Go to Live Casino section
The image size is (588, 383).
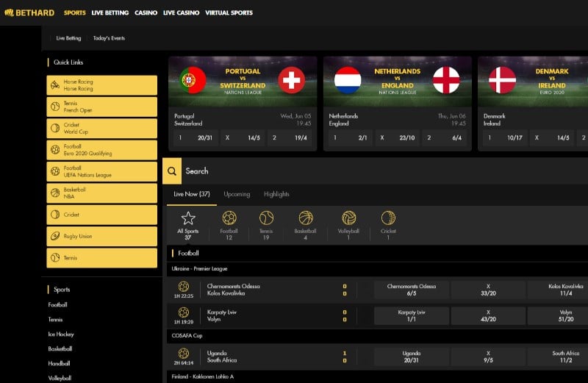181,12
